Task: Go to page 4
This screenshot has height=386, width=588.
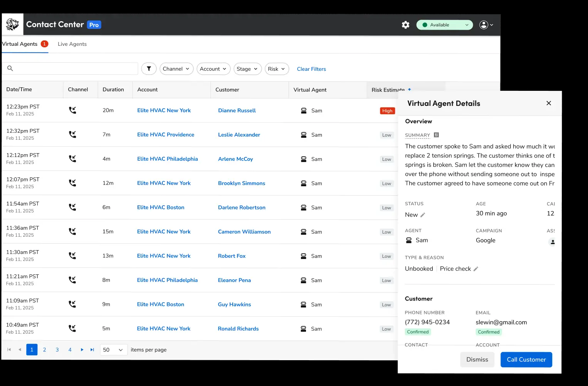Action: pyautogui.click(x=70, y=349)
